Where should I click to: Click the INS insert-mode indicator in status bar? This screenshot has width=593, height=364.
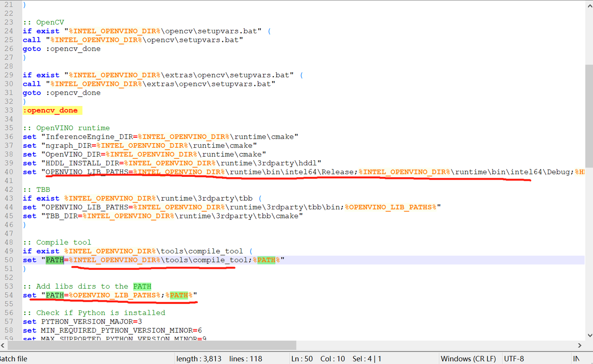coord(577,359)
